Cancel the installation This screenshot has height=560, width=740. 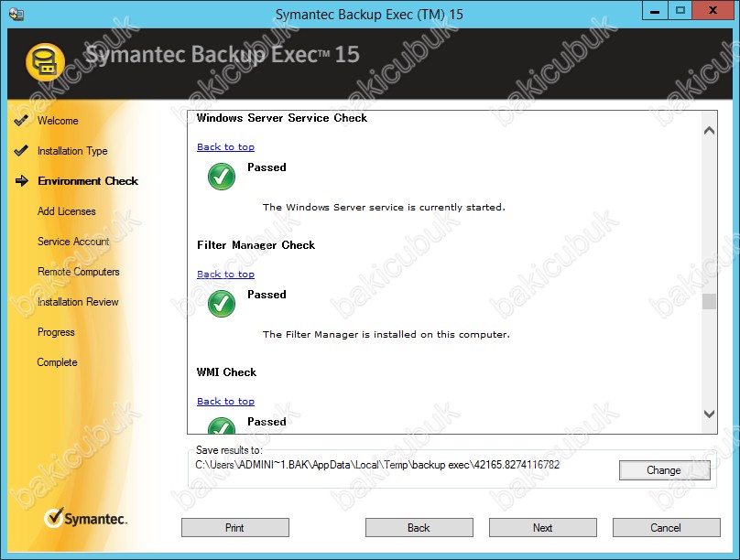667,527
